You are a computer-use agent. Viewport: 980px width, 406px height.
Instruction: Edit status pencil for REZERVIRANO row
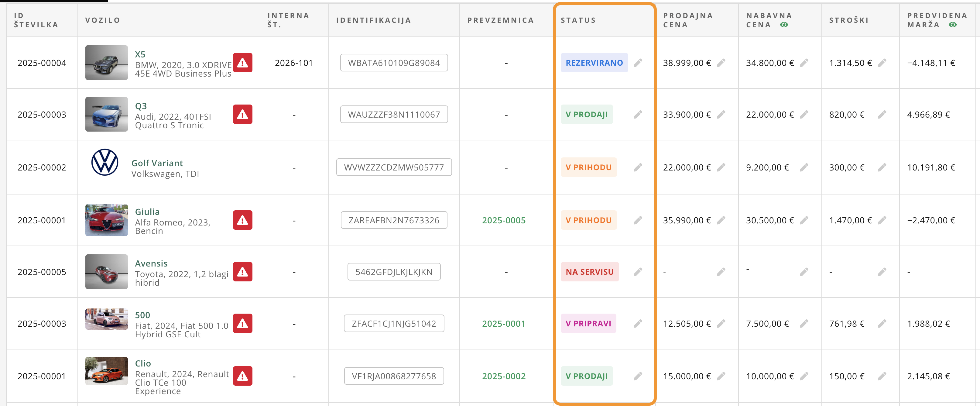point(638,63)
